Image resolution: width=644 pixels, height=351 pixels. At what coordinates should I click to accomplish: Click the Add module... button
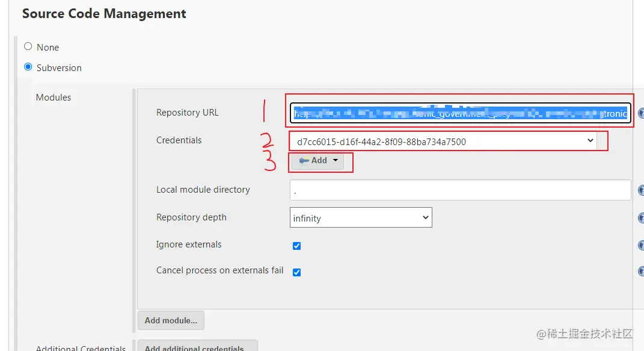(x=171, y=320)
